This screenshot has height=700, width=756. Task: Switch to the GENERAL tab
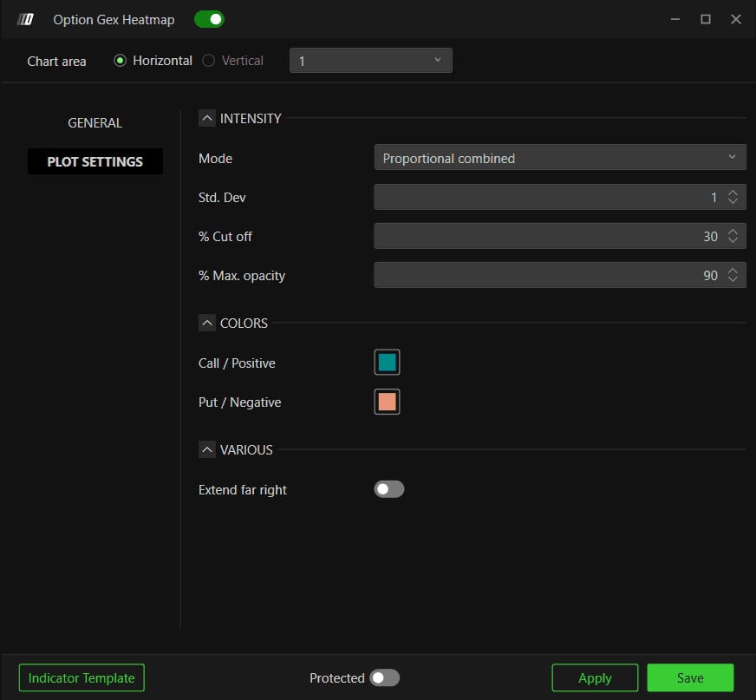(95, 123)
